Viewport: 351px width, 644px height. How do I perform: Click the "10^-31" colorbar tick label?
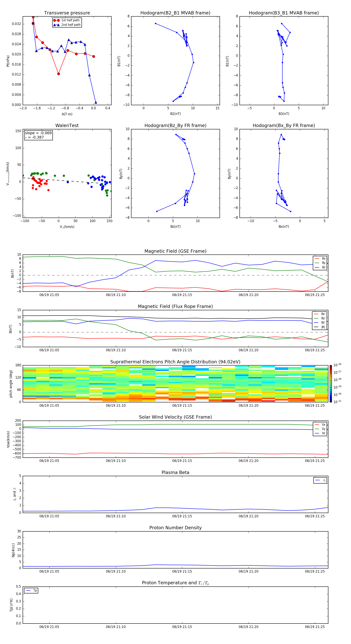coord(337,402)
